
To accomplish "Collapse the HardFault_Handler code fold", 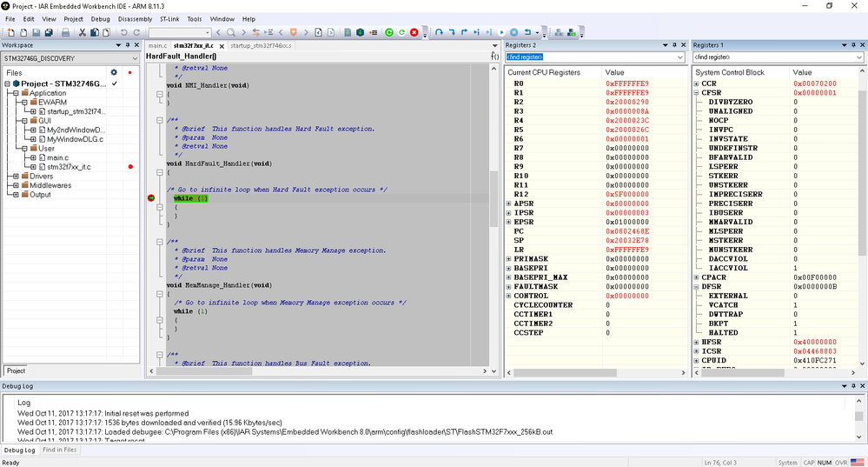I will coord(159,173).
